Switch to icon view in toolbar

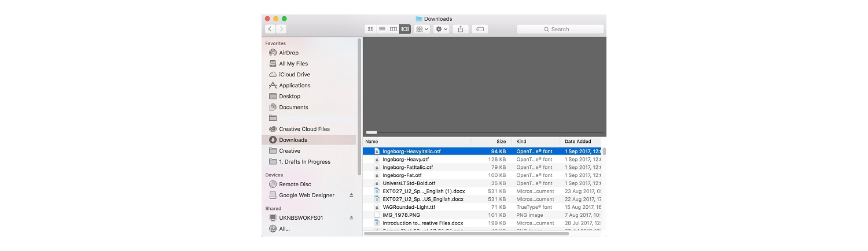point(370,29)
